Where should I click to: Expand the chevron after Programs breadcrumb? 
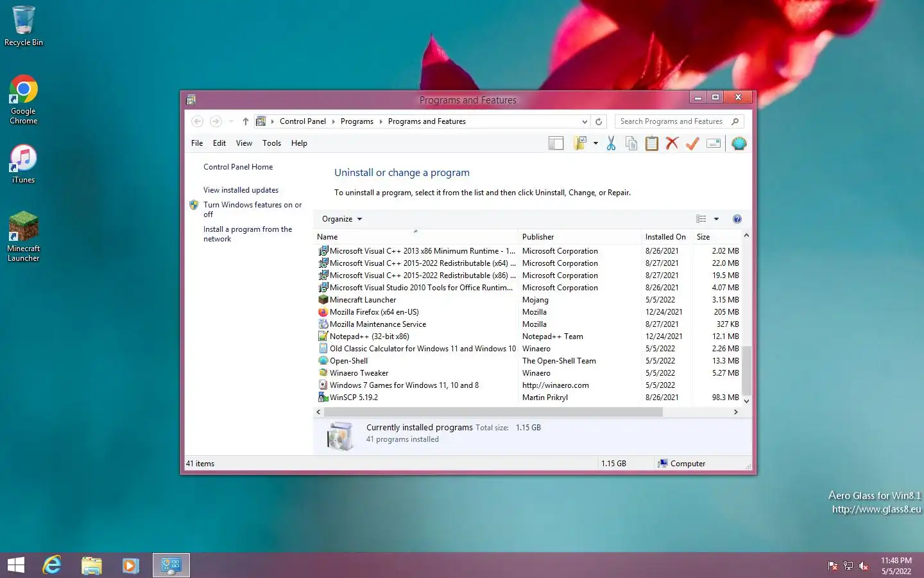click(x=381, y=121)
